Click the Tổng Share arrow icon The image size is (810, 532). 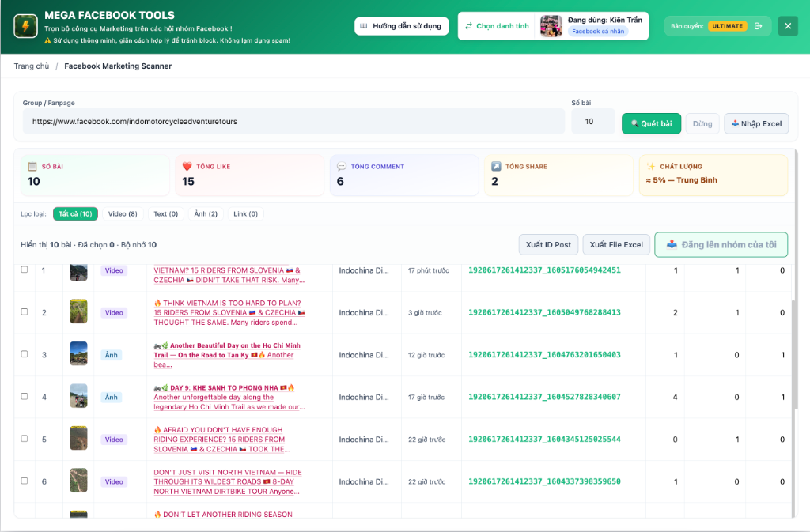(x=496, y=166)
